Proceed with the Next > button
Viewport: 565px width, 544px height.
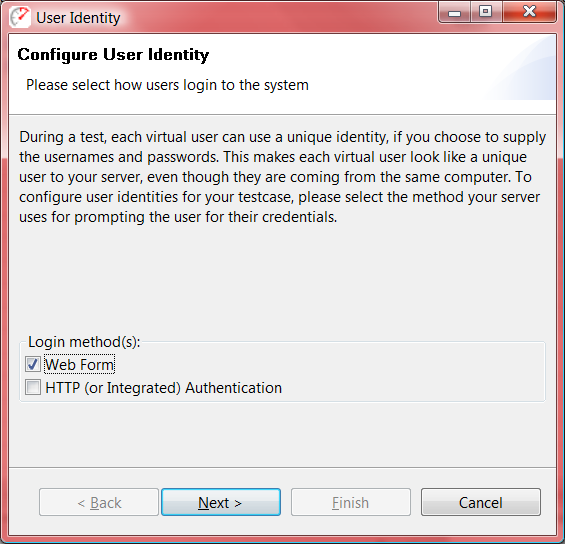[221, 502]
